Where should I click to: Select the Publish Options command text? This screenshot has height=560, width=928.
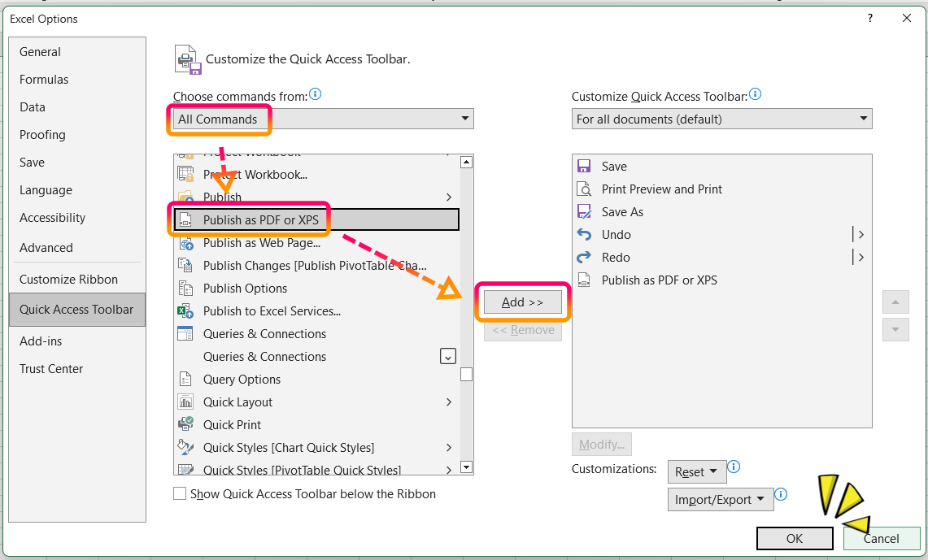[x=245, y=288]
